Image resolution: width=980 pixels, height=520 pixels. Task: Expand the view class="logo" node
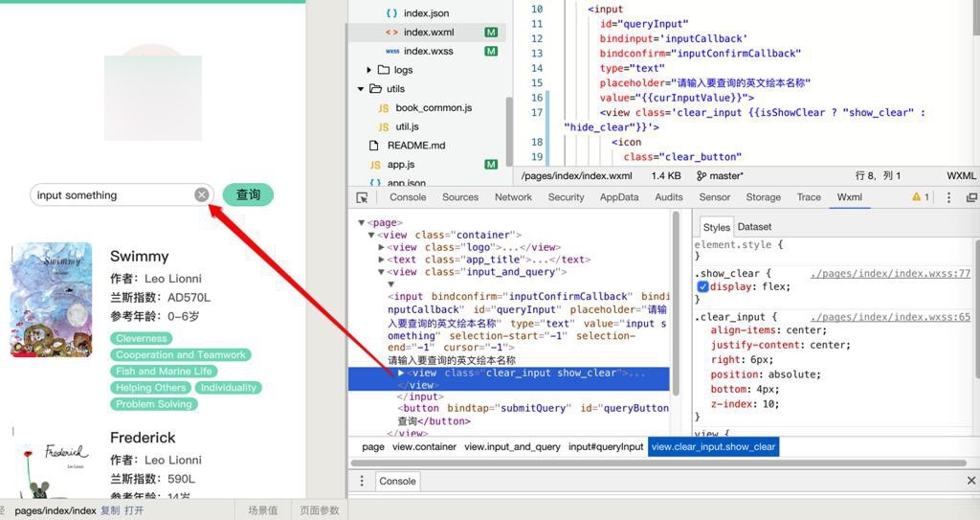point(381,247)
